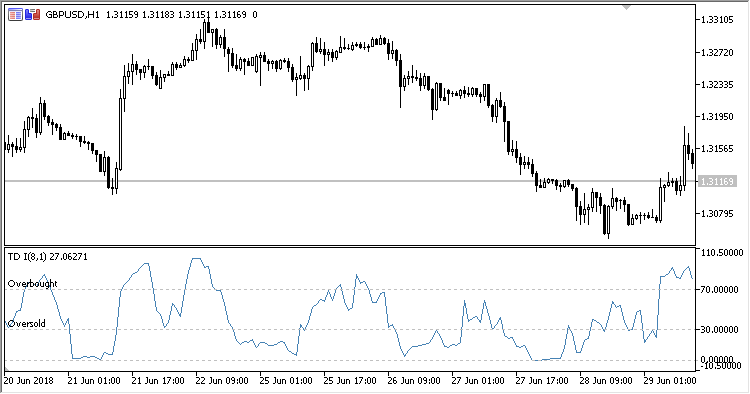Click price scale value 1.33105
The height and width of the screenshot is (394, 750).
coord(717,20)
